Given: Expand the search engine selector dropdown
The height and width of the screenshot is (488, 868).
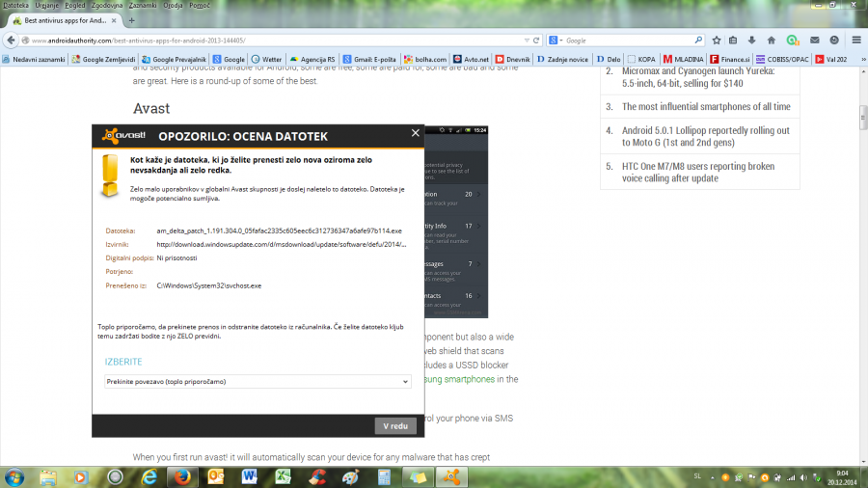Looking at the screenshot, I should coord(556,41).
